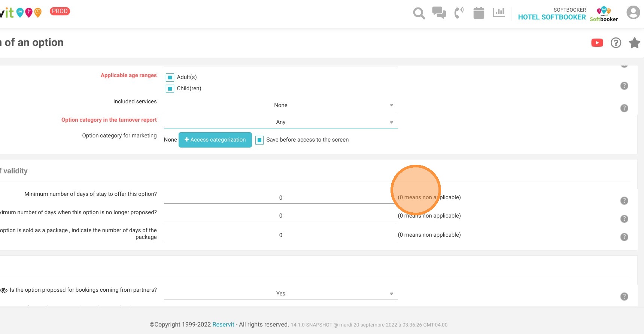The image size is (644, 334).
Task: Click the hidden-eye icon next to partners question
Action: pyautogui.click(x=4, y=290)
